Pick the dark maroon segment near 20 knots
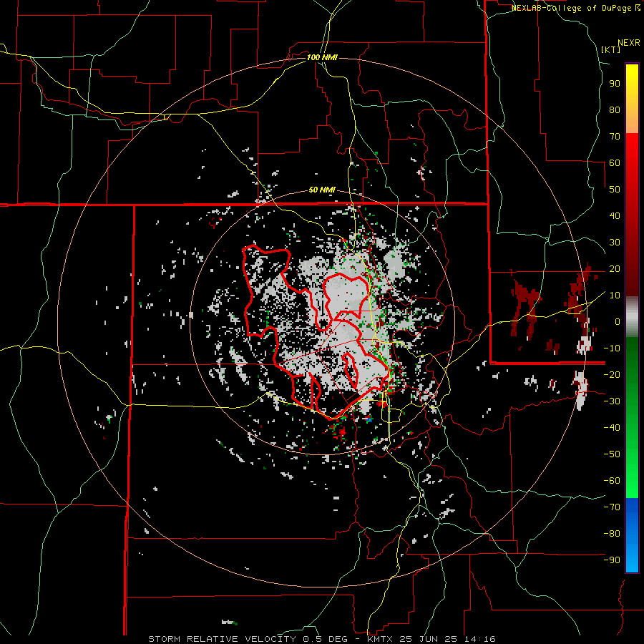Image resolution: width=644 pixels, height=644 pixels. click(632, 269)
